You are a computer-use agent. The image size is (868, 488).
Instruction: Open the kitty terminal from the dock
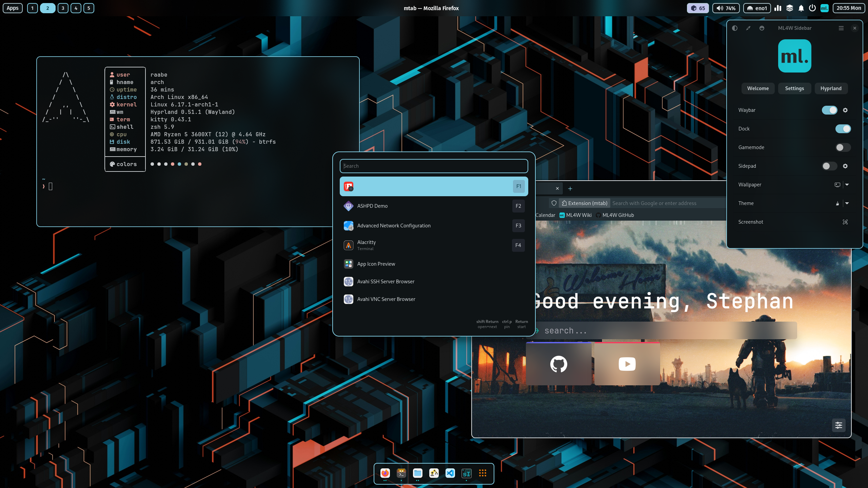401,473
